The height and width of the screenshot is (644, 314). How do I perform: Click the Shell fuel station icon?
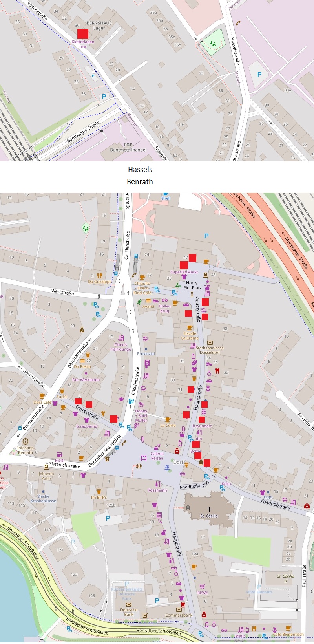166,194
